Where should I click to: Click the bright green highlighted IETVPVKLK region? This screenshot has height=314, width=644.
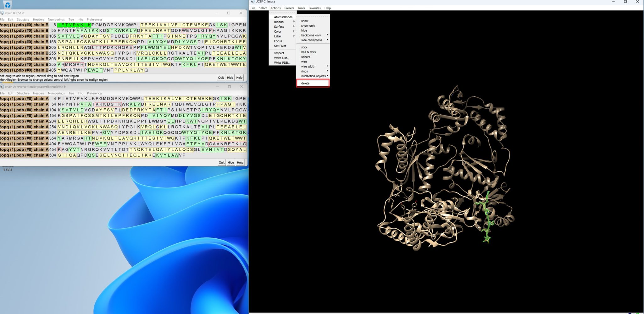74,25
